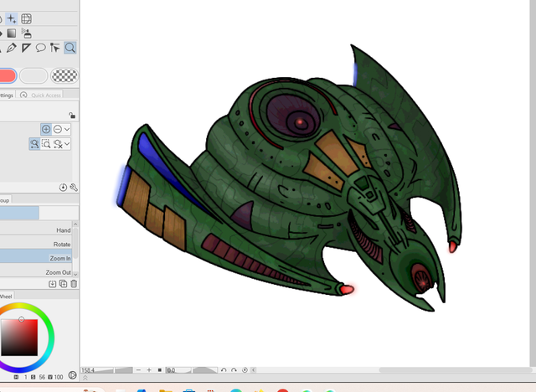Pick the Gradient tool

pos(12,34)
